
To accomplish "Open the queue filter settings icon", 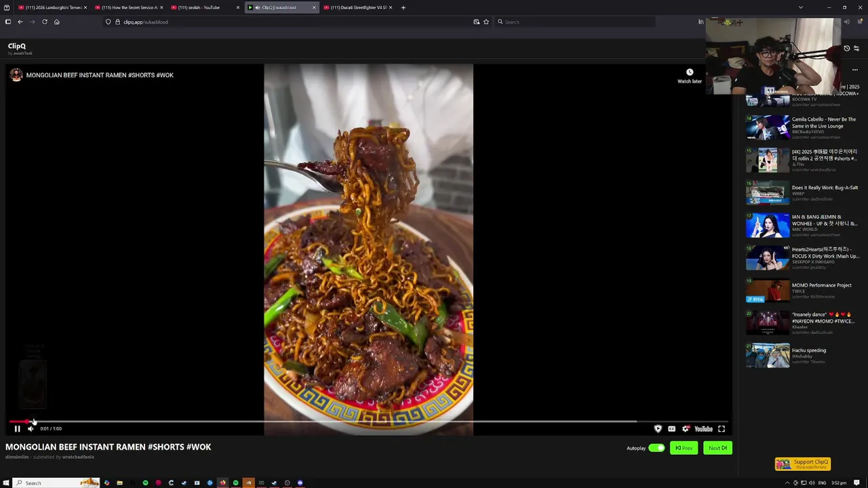I will [856, 49].
